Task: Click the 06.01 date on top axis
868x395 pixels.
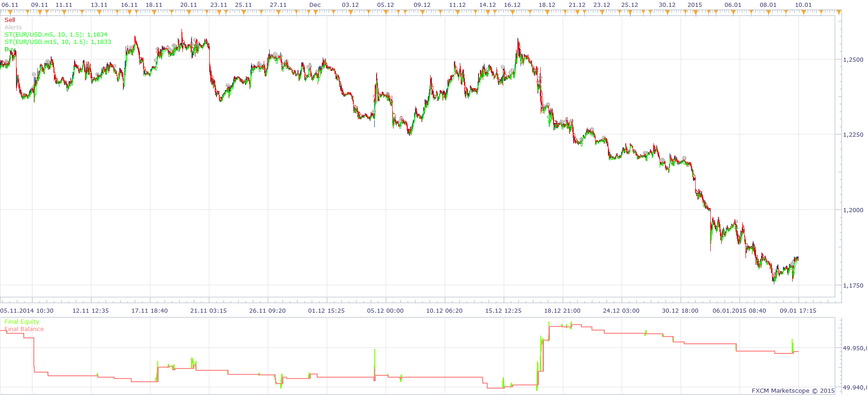Action: [733, 5]
